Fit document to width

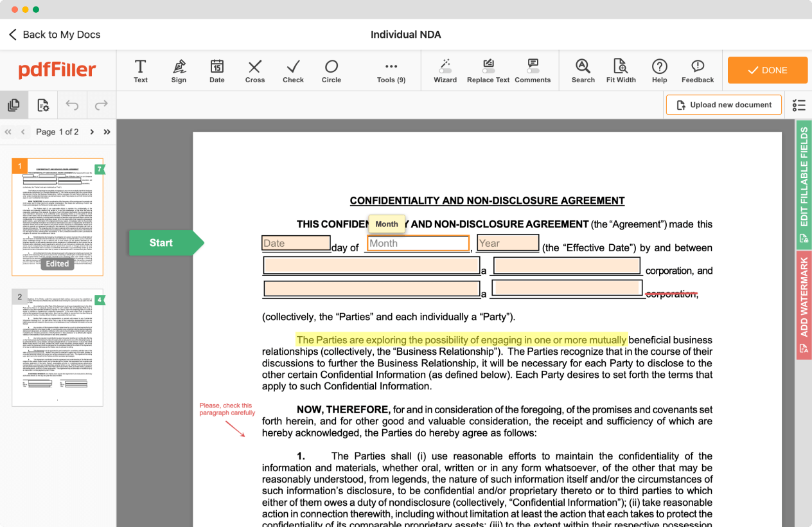pyautogui.click(x=621, y=70)
